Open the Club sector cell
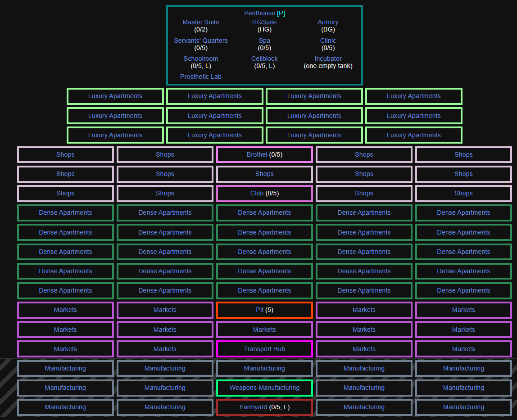 257,193
